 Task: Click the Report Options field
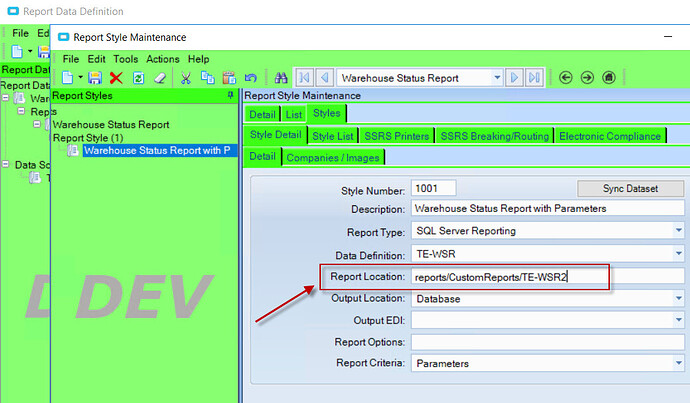[547, 342]
